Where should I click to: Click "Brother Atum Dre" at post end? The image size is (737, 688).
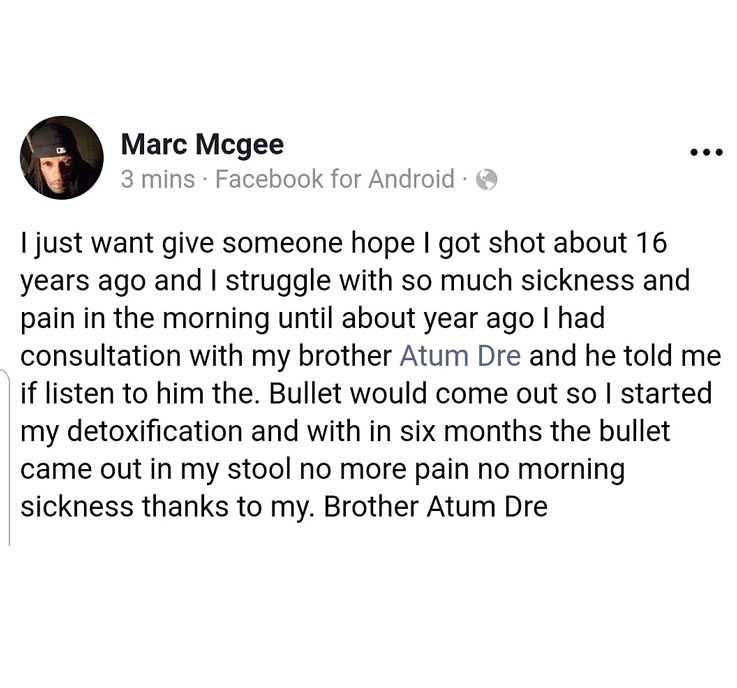[434, 506]
